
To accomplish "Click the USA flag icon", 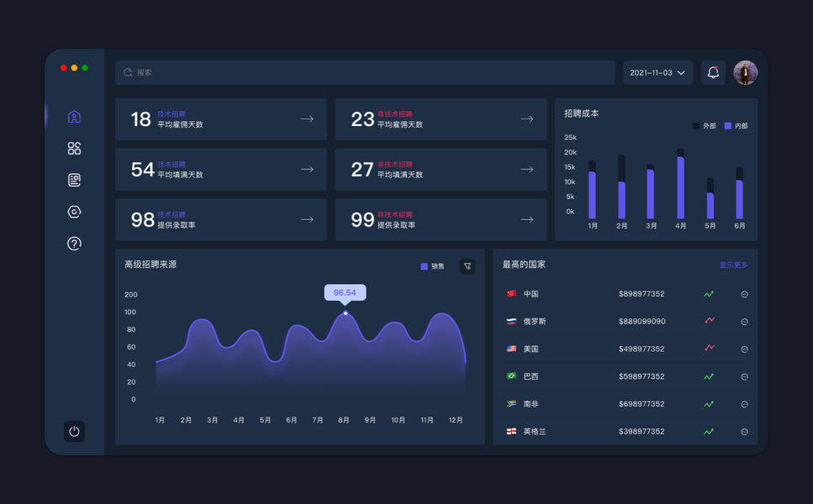I will (x=511, y=349).
